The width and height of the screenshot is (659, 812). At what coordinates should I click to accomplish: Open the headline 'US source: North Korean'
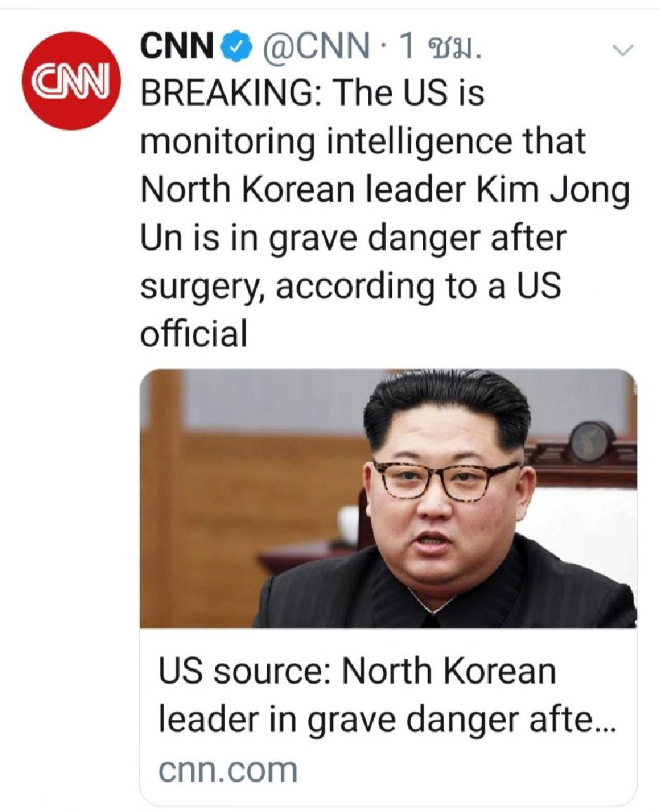pyautogui.click(x=357, y=672)
